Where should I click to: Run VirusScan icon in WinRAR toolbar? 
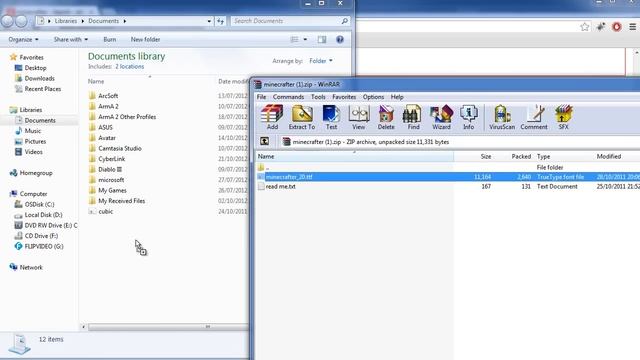502,117
